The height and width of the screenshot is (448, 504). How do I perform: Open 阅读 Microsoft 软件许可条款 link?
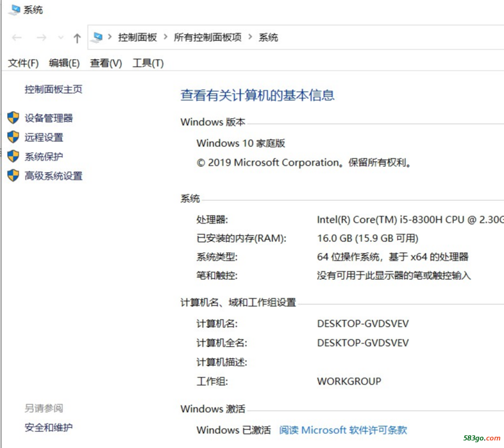tap(343, 430)
